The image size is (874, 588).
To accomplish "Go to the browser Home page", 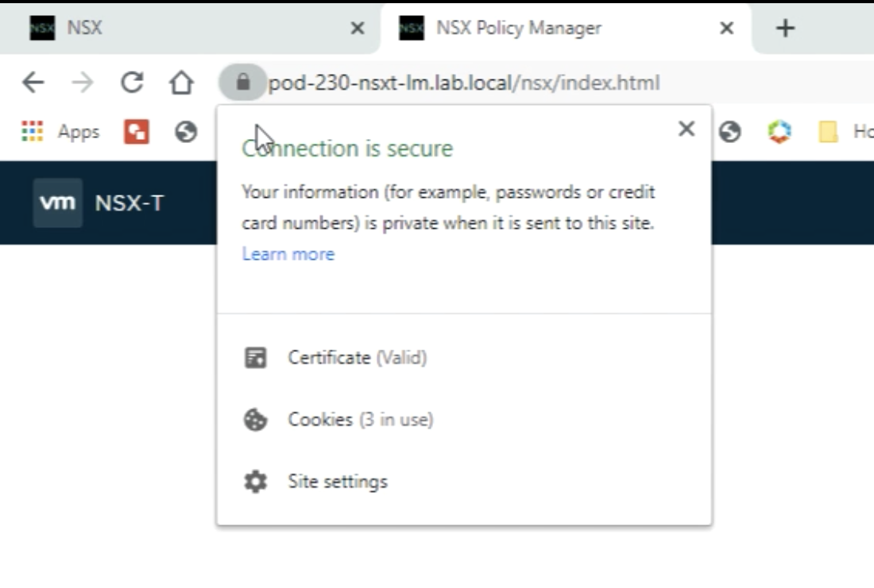I will click(182, 83).
